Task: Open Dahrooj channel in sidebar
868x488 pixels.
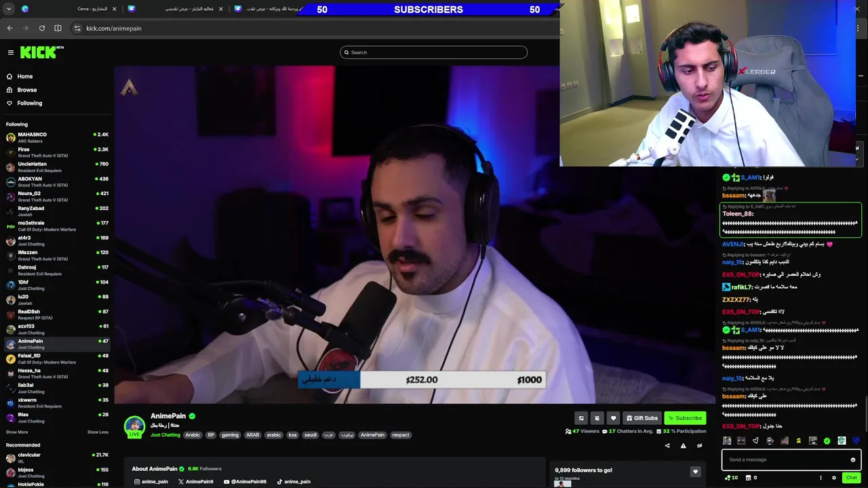Action: tap(56, 270)
